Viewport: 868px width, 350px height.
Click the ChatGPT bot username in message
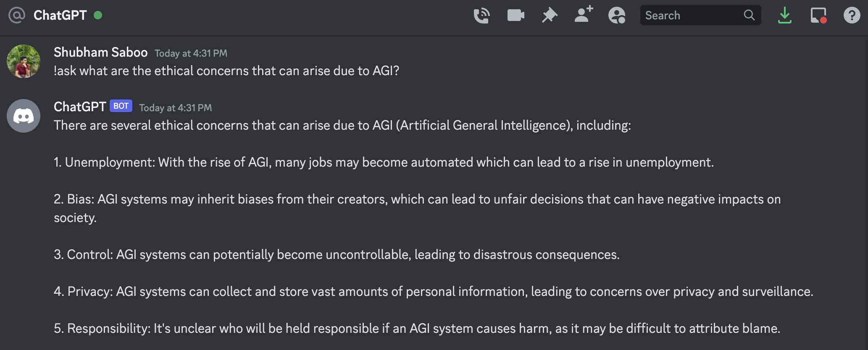point(80,107)
